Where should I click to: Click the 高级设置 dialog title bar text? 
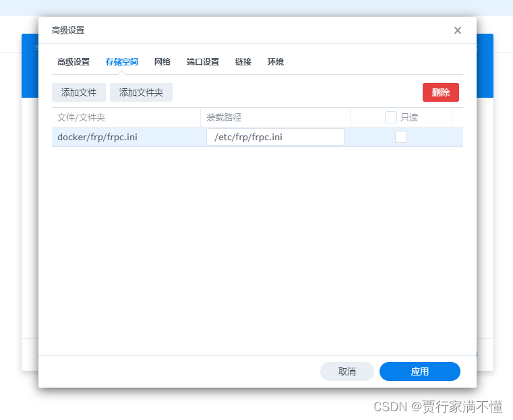point(68,30)
